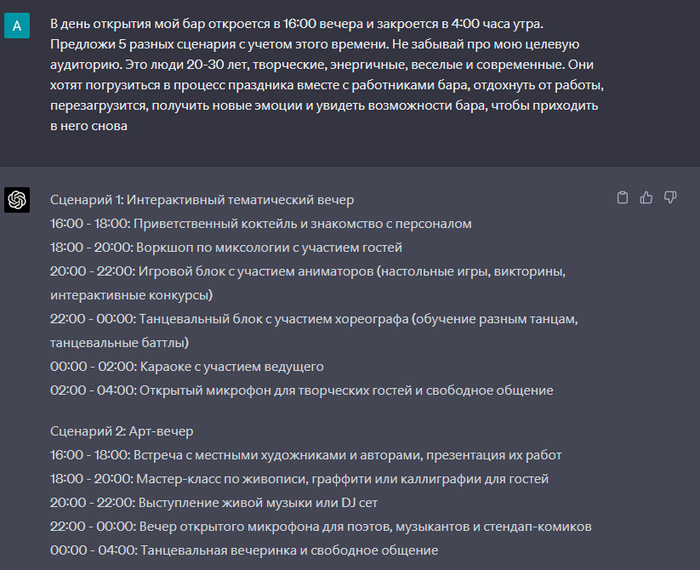
Task: Click the 'Караоке с участием ведущего' line
Action: click(187, 366)
